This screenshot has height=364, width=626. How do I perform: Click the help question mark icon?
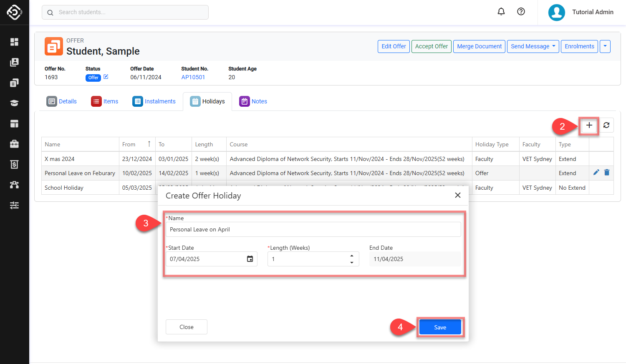(x=521, y=12)
